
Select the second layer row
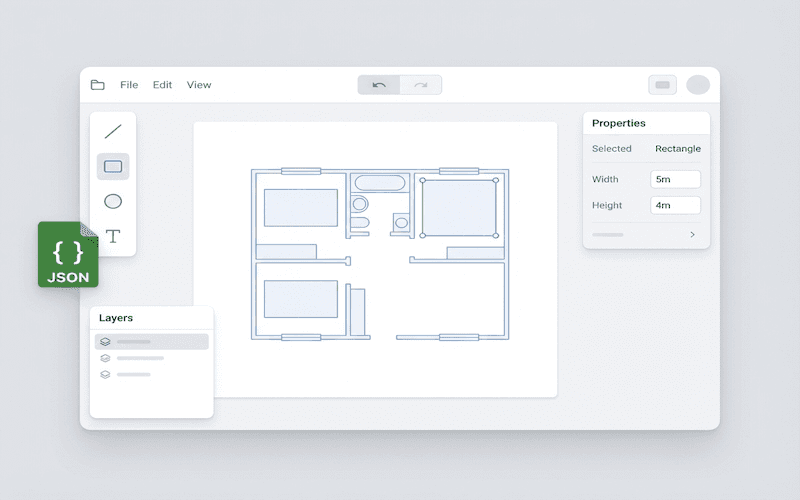point(152,358)
